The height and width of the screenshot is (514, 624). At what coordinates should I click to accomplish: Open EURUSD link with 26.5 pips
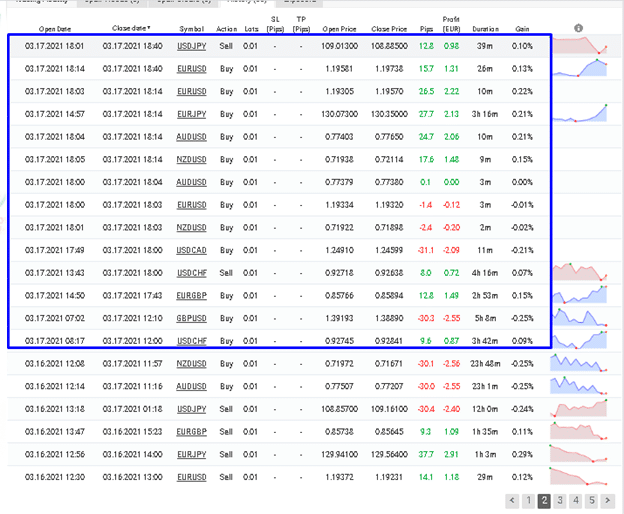[x=191, y=92]
